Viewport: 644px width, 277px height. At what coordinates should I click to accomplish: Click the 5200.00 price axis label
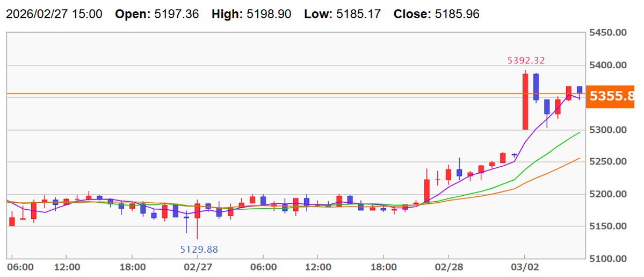point(608,194)
